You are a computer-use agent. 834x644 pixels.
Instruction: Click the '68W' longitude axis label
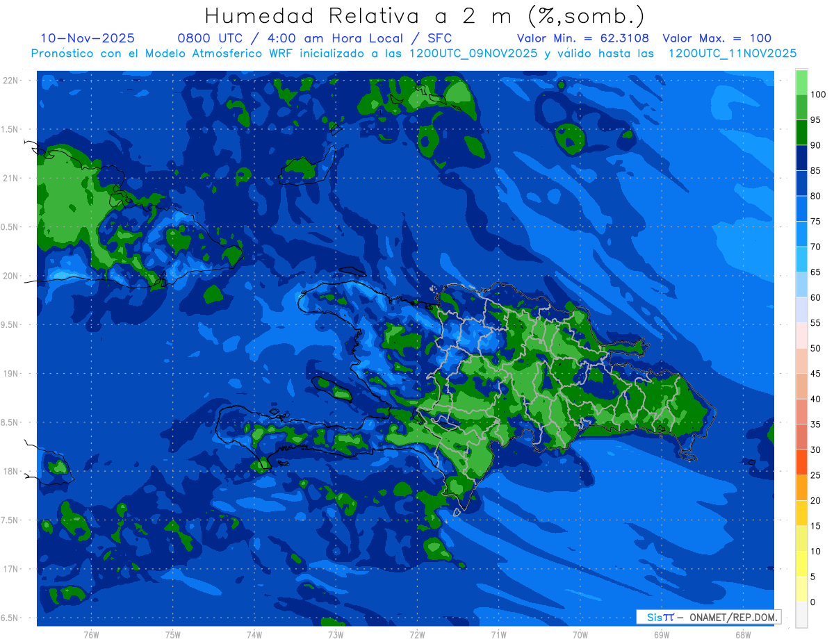(743, 635)
